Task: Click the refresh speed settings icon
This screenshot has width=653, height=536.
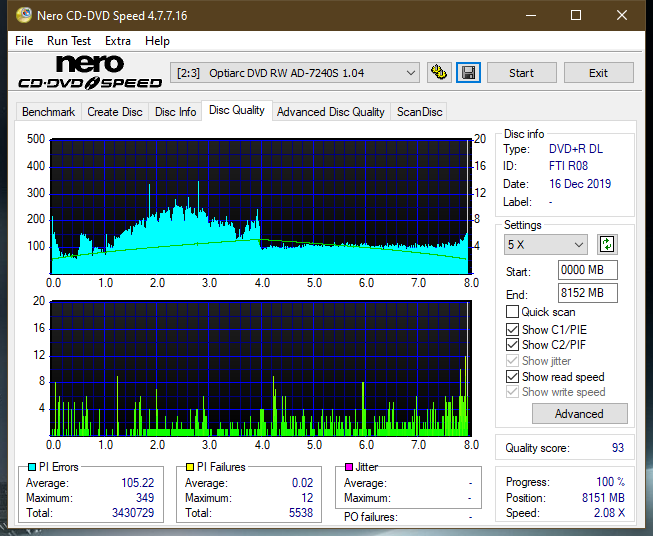Action: 607,244
